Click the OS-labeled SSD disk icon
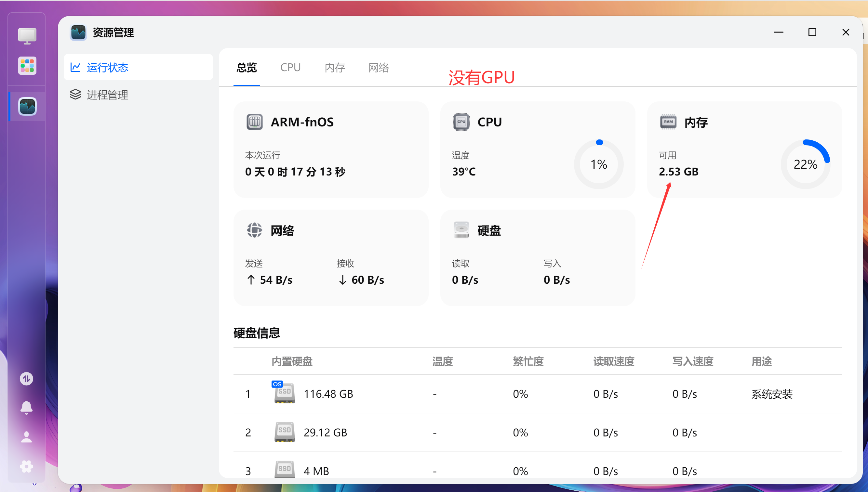Viewport: 868px width, 492px height. click(284, 393)
